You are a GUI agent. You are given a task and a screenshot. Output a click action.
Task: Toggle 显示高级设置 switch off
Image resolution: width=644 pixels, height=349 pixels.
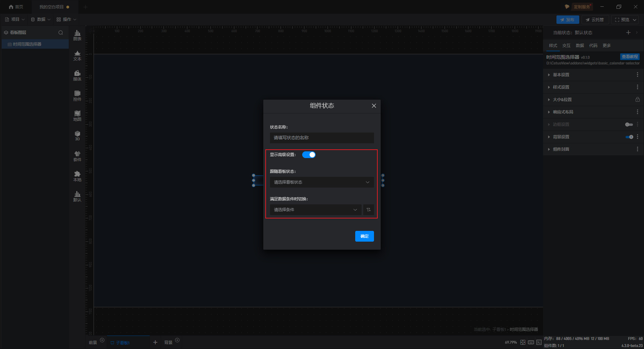[x=309, y=155]
